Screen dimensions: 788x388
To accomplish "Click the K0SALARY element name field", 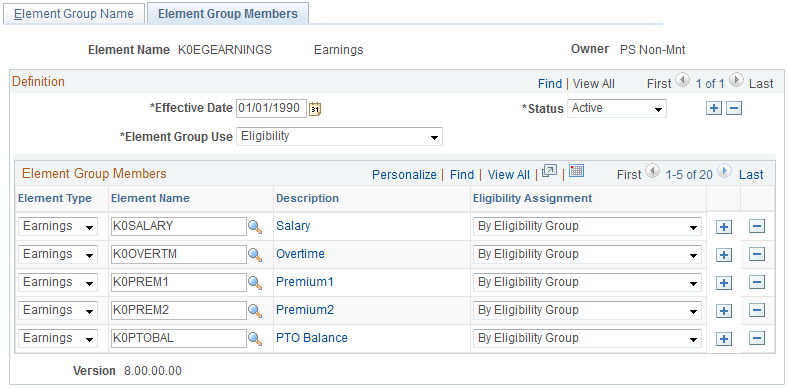I will (178, 227).
